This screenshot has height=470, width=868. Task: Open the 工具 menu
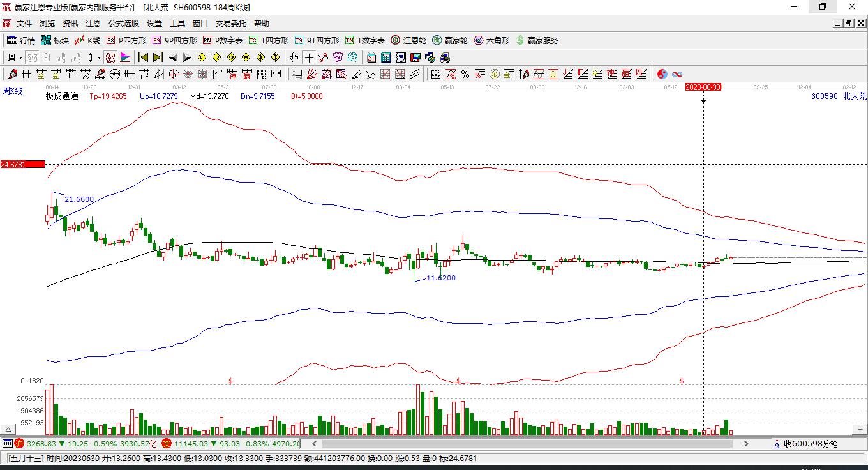(x=177, y=24)
